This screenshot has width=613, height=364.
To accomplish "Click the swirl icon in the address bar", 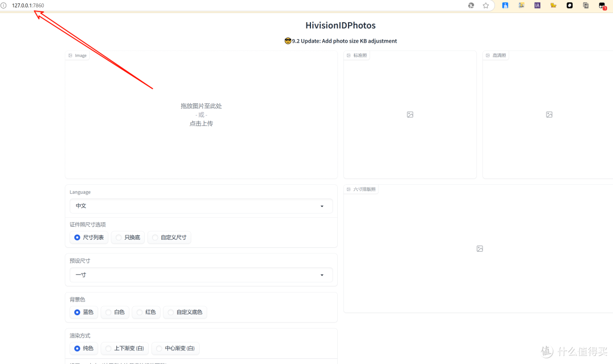I will coord(471,6).
